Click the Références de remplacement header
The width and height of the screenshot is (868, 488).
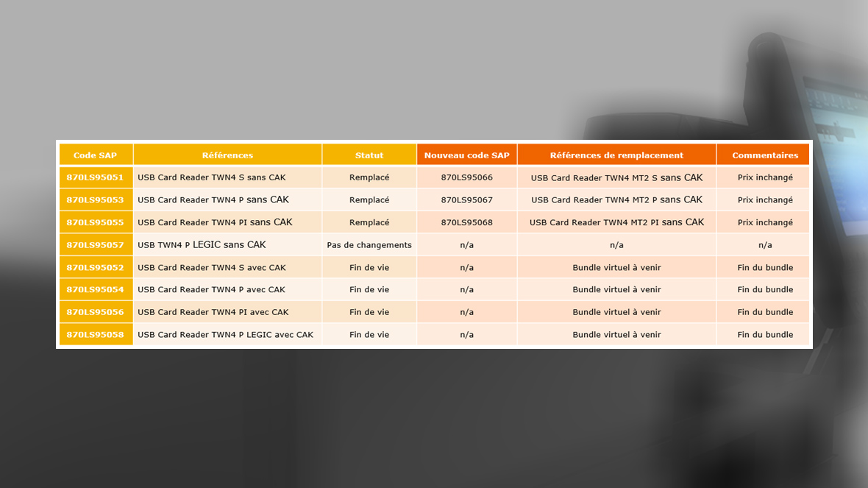pos(616,155)
